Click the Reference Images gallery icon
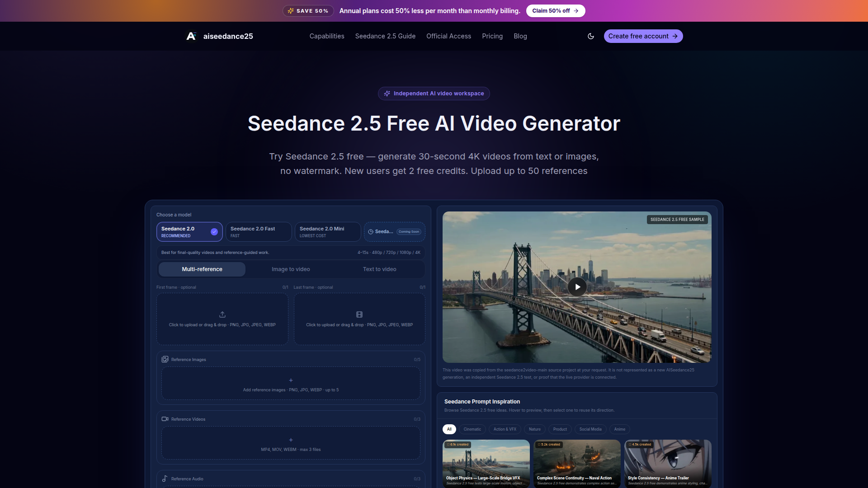The width and height of the screenshot is (868, 488). point(165,359)
